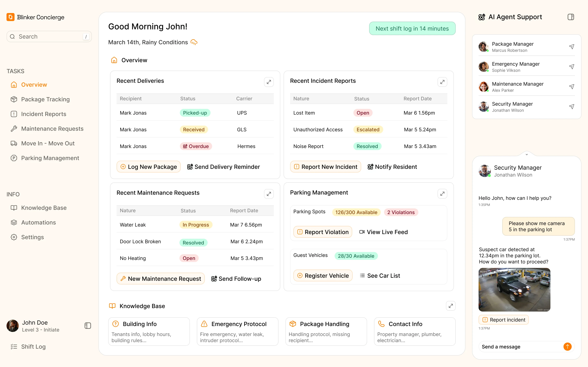Click Log New Package button
Screen dimensions: 588x367
[148, 167]
